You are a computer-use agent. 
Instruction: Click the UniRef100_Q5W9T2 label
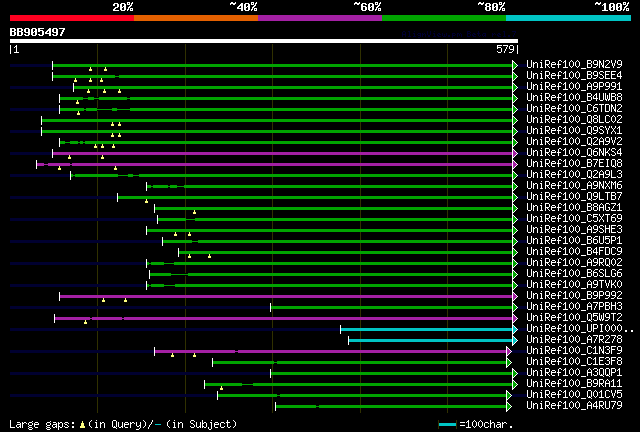pyautogui.click(x=574, y=318)
